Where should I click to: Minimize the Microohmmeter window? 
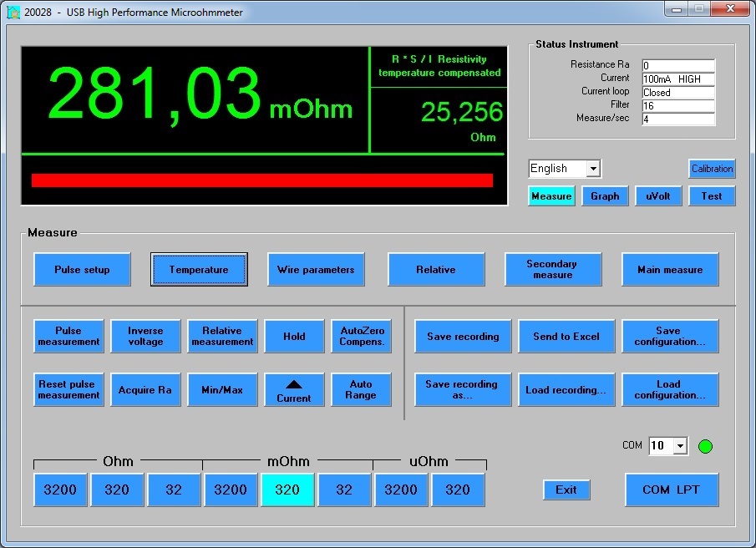coord(677,8)
